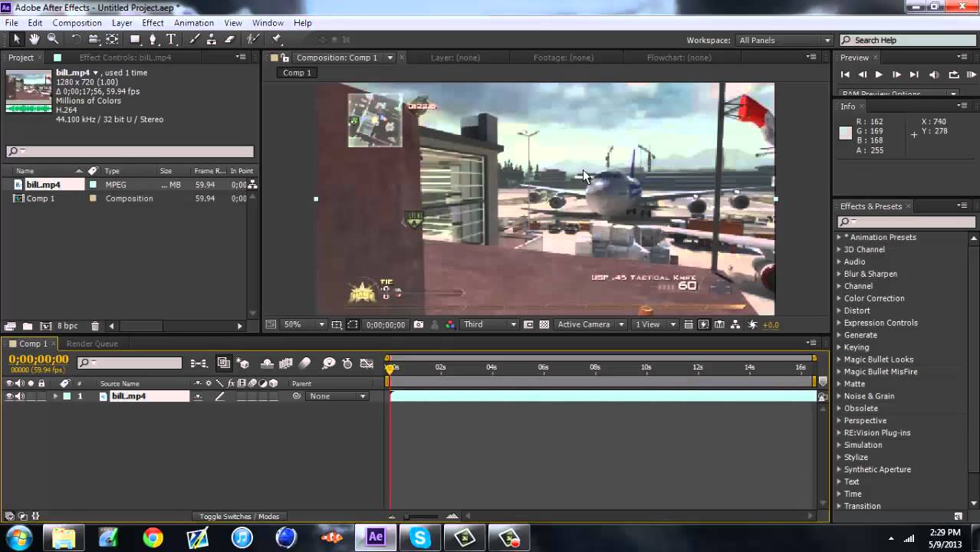
Task: Select the Zoom magnifier tool
Action: 53,40
